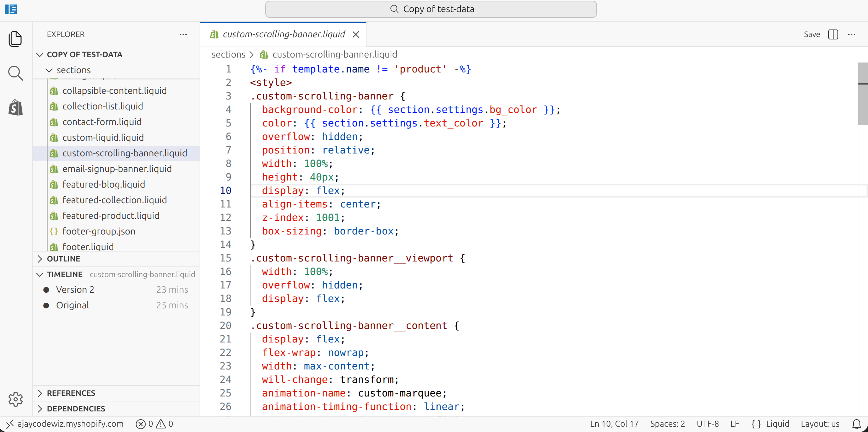This screenshot has width=868, height=432.
Task: Open the Shopify panel icon in the activity bar
Action: (x=15, y=107)
